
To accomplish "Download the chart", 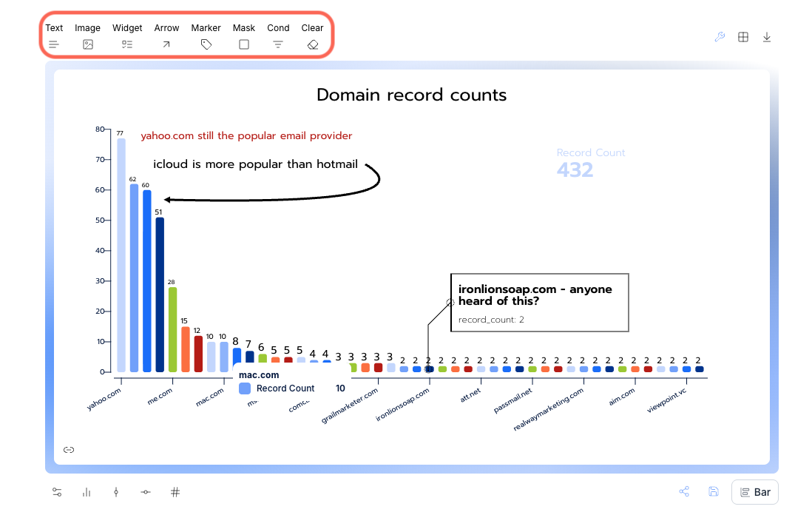I will 767,37.
